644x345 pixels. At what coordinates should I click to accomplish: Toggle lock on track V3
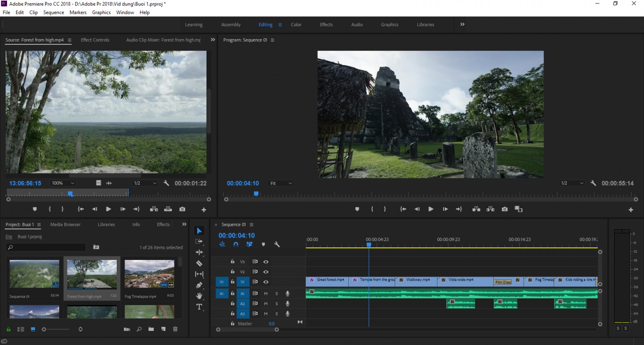click(x=232, y=261)
